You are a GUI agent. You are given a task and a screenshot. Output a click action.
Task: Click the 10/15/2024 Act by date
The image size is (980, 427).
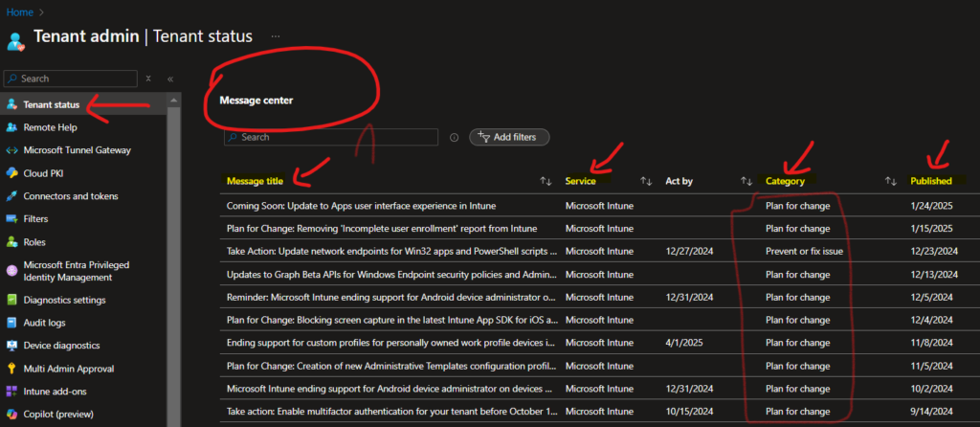(689, 412)
